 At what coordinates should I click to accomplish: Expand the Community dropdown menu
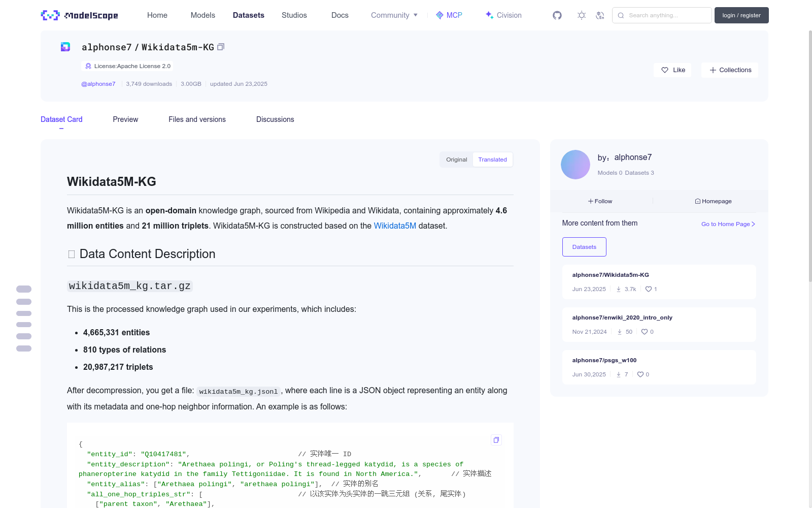tap(394, 15)
